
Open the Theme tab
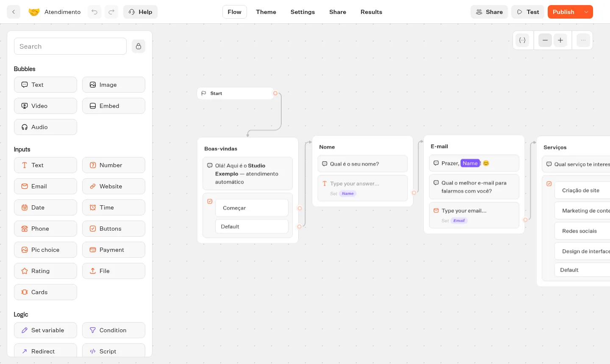(266, 12)
